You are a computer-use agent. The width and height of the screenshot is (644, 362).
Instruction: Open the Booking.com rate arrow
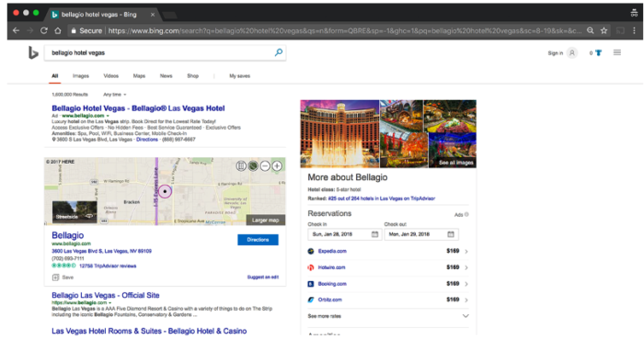point(466,284)
